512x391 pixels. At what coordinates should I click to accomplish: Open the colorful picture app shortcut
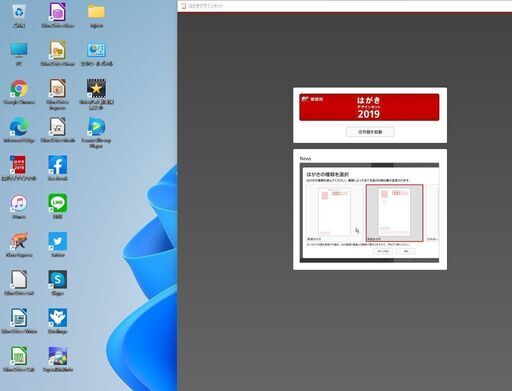pos(57,356)
